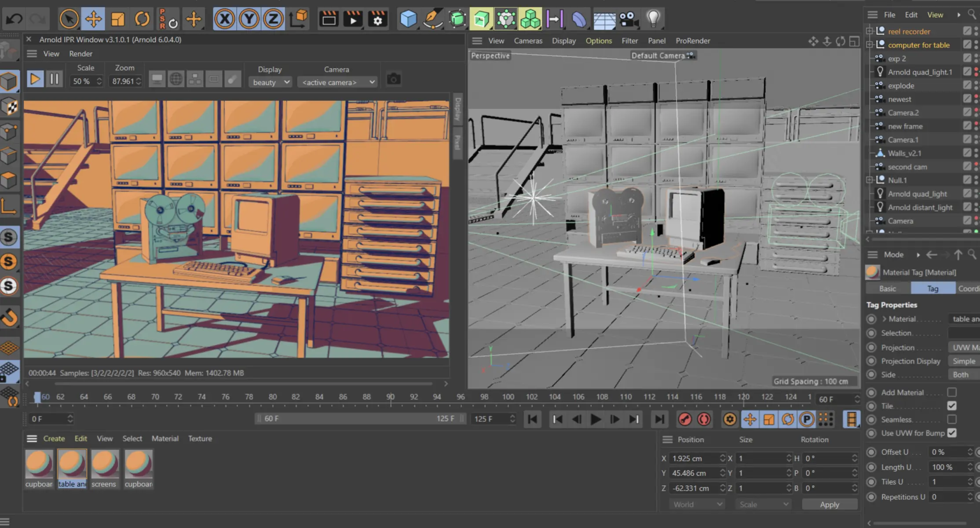980x528 pixels.
Task: Toggle Z axis lock
Action: coord(273,19)
